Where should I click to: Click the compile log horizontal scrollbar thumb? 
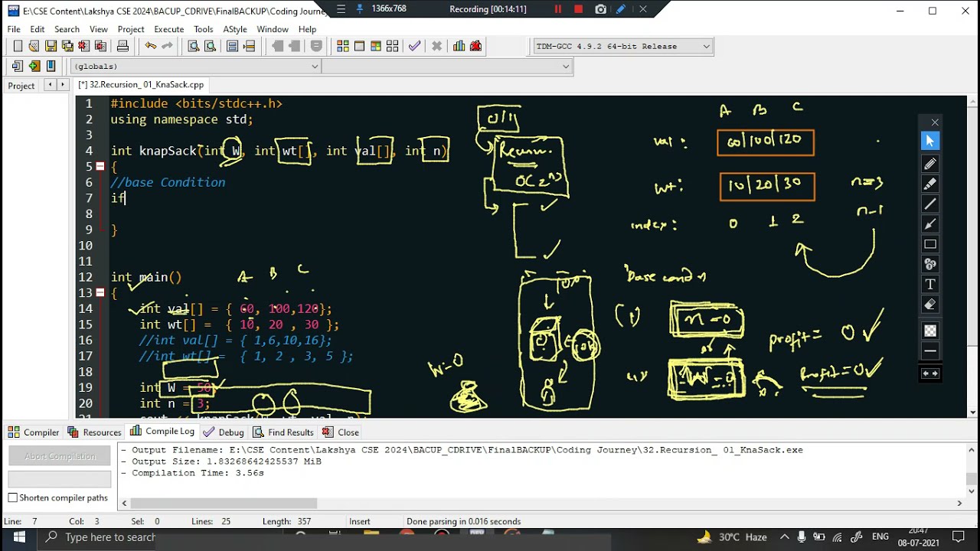coord(224,503)
